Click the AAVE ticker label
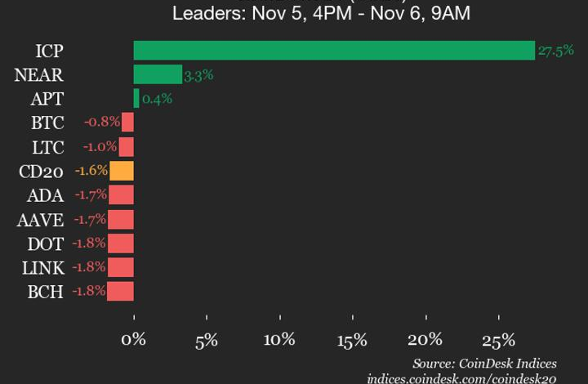 click(x=40, y=219)
